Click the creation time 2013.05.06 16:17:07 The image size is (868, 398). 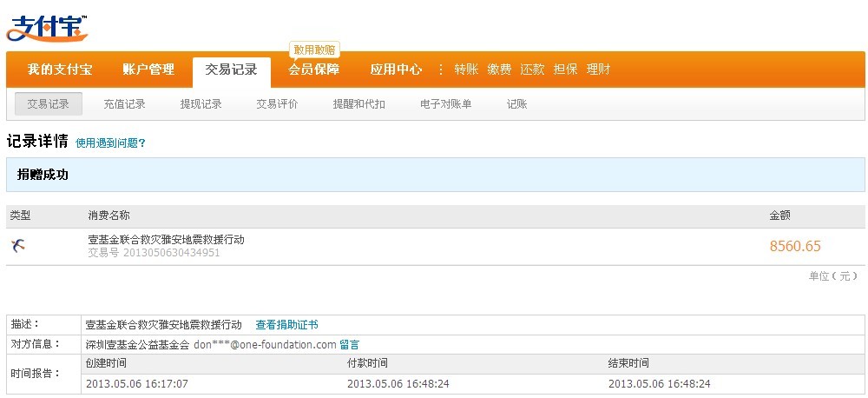[137, 383]
